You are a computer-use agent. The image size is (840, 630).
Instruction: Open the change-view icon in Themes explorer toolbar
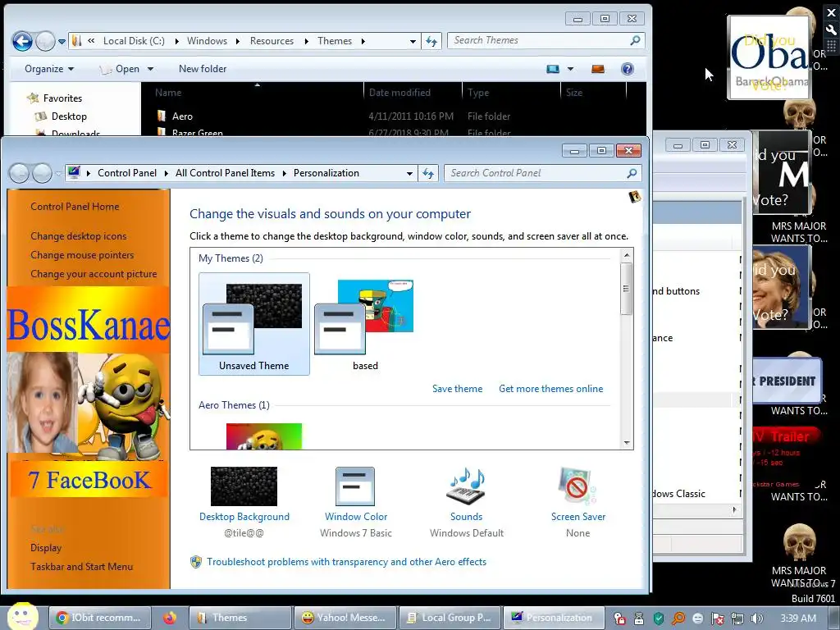(x=553, y=69)
